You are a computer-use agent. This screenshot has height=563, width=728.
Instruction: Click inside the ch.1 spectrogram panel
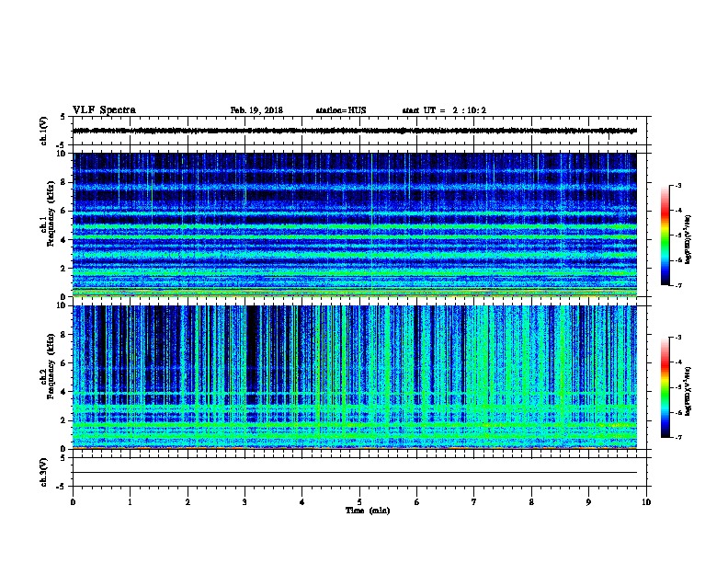coord(355,224)
